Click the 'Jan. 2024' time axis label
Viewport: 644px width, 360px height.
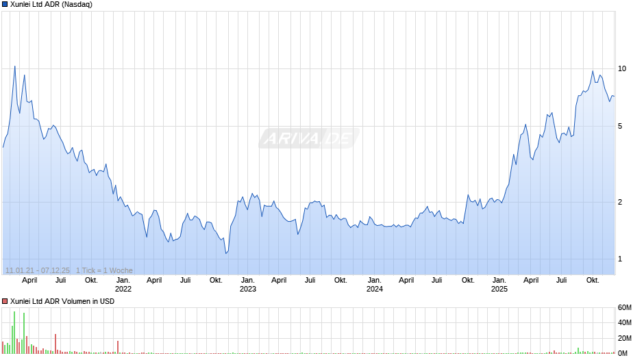[x=374, y=285]
